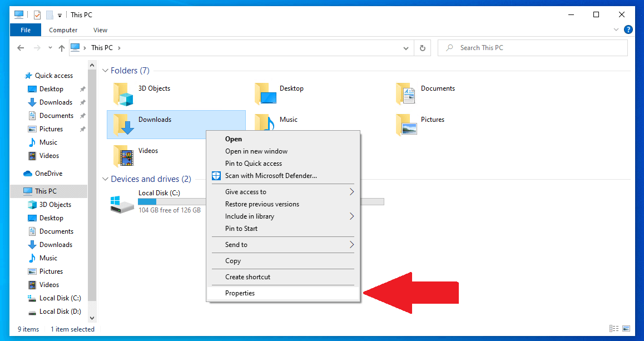
Task: Switch to the View ribbon tab
Action: coord(100,29)
